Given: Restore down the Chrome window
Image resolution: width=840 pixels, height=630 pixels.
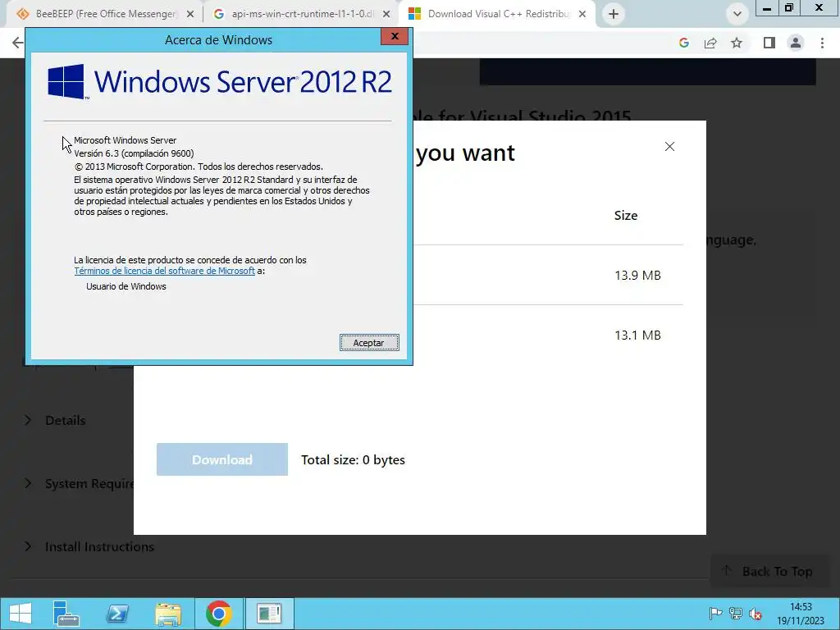Looking at the screenshot, I should click(x=789, y=7).
